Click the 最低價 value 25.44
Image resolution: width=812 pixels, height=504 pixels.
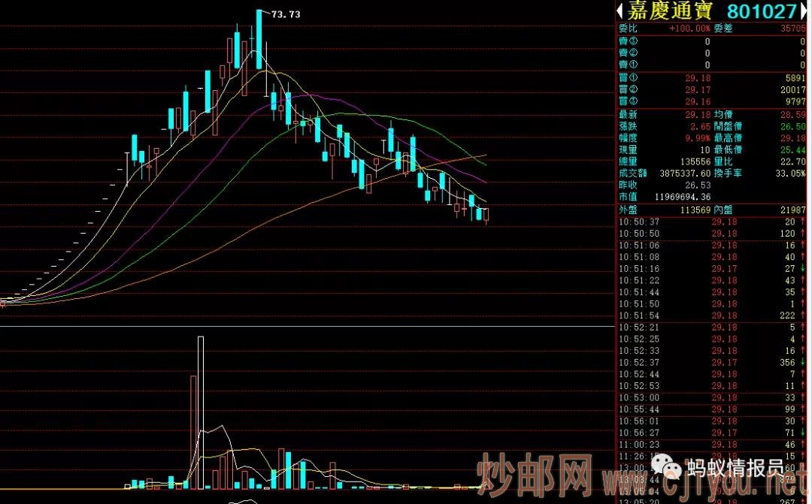point(793,150)
